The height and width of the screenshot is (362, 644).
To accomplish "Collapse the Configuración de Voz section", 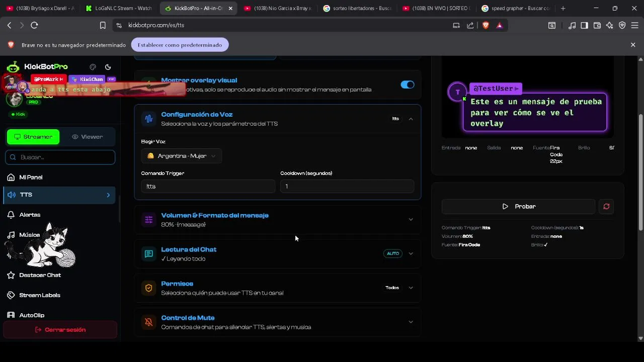I will coord(411,119).
